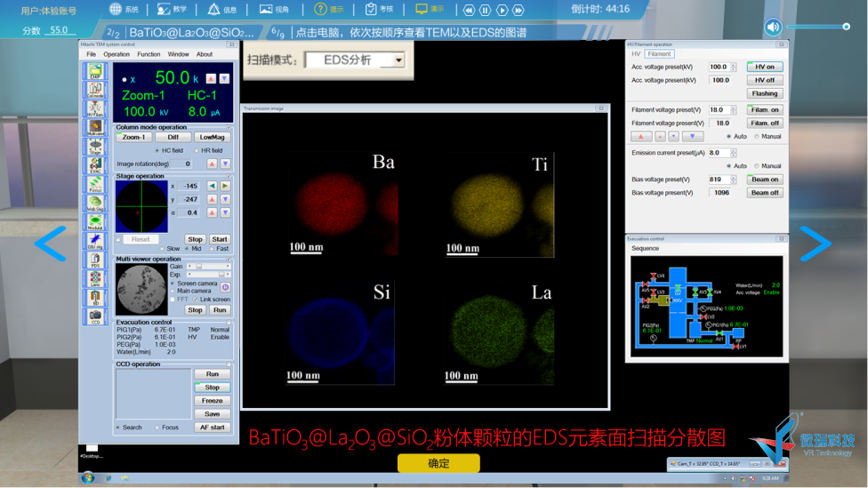Decrease stage alpha with blue arrow
The image size is (868, 488).
tap(225, 212)
